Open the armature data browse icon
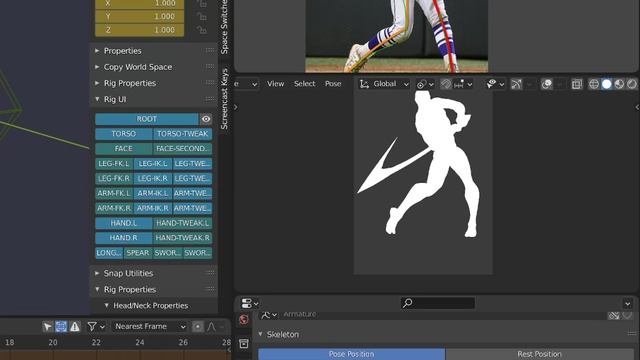Screen dimensions: 640x360 tap(269, 314)
